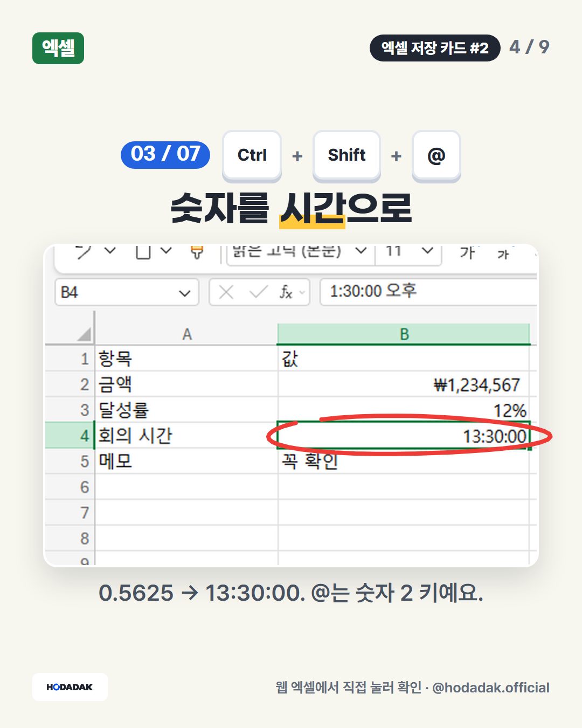Viewport: 582px width, 728px height.
Task: Open the font size 11 dropdown arrow
Action: 427,251
